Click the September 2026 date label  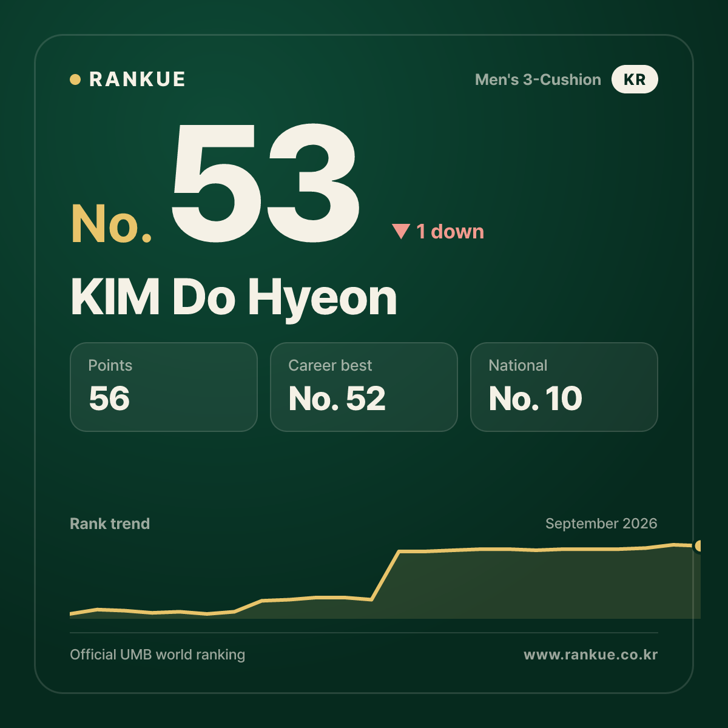601,524
